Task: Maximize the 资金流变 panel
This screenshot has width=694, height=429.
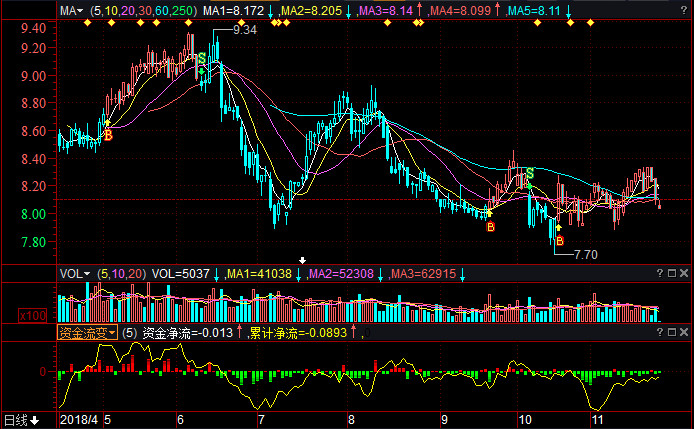Action: (x=672, y=333)
